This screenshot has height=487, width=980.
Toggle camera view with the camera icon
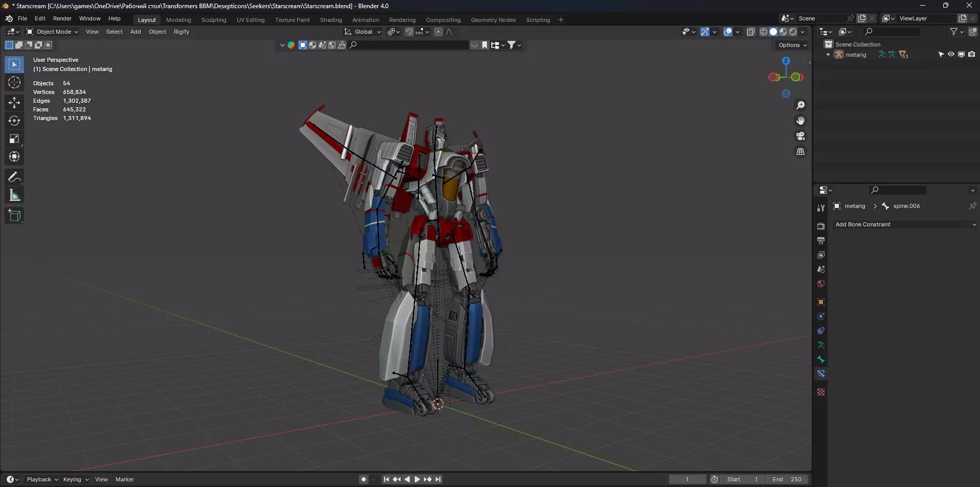click(800, 136)
